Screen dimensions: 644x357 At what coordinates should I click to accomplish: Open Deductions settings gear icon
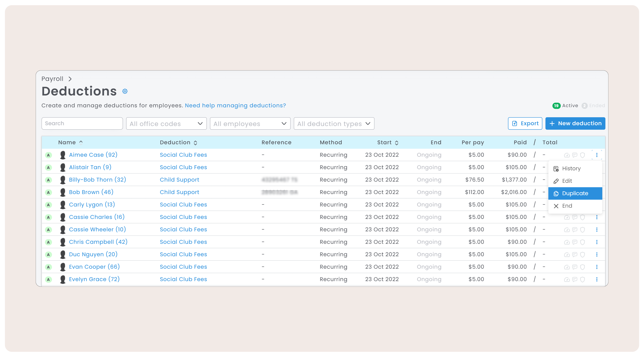tap(125, 91)
